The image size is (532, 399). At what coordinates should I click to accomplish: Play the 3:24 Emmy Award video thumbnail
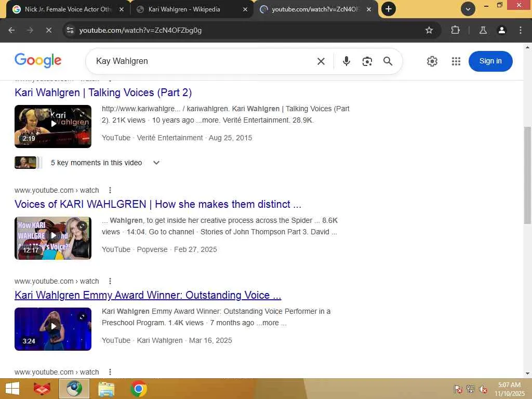coord(53,329)
